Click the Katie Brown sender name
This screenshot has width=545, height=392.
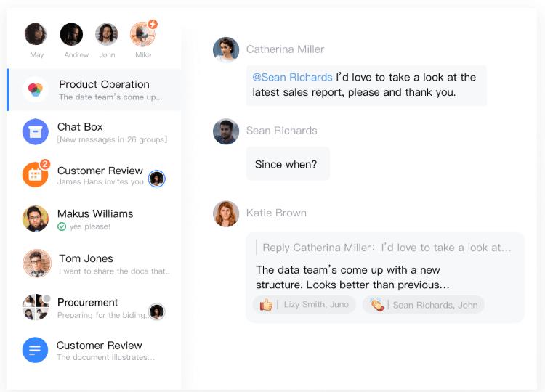click(x=276, y=213)
